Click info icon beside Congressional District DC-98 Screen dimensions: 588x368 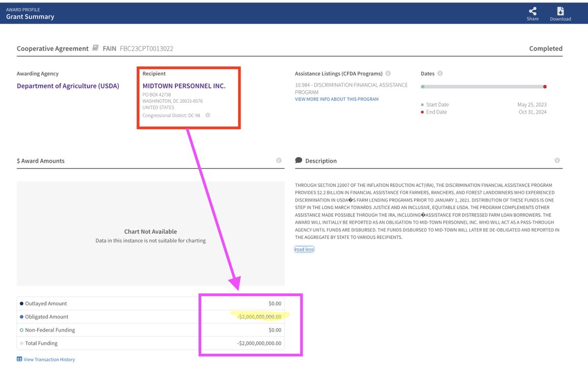[x=208, y=115]
